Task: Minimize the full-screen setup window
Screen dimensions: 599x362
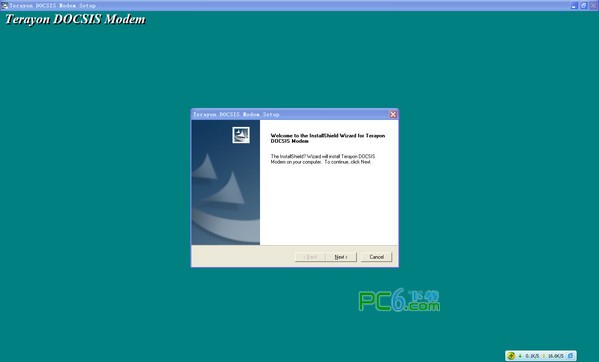Action: 574,5
